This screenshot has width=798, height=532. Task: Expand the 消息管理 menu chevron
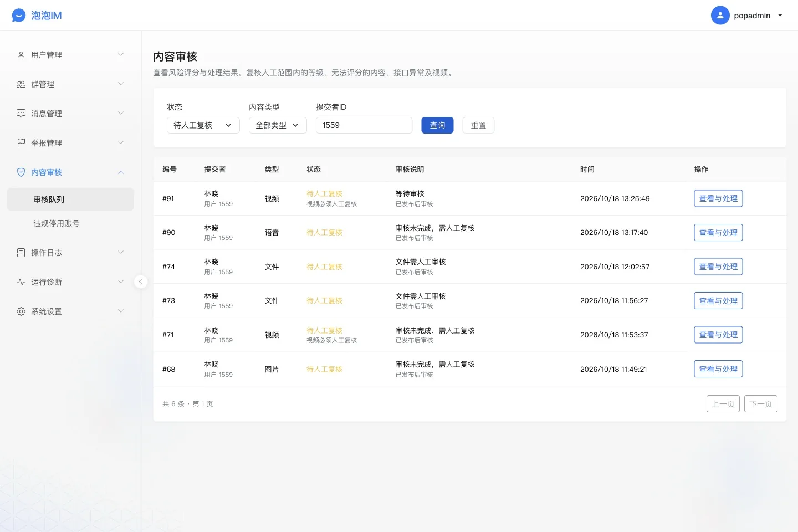pyautogui.click(x=121, y=113)
